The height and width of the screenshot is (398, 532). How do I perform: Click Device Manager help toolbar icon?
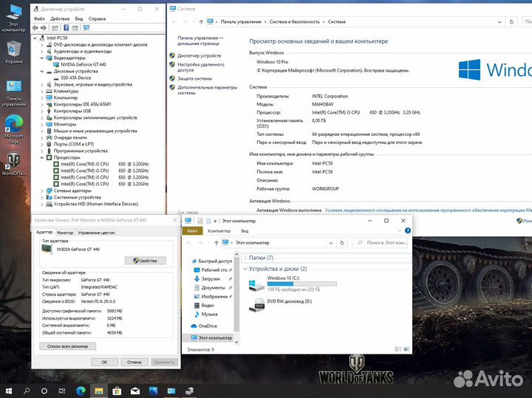[66, 28]
